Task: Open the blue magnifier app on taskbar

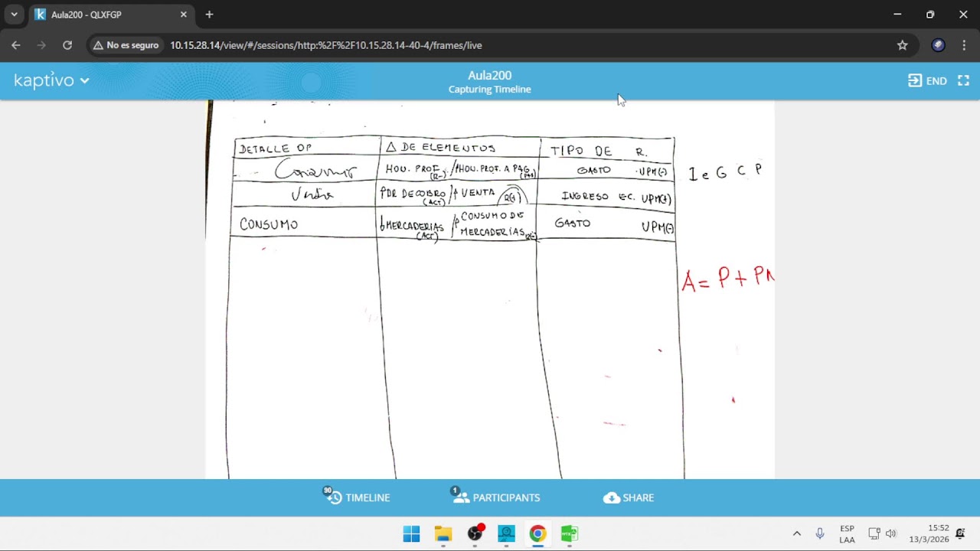Action: click(506, 533)
